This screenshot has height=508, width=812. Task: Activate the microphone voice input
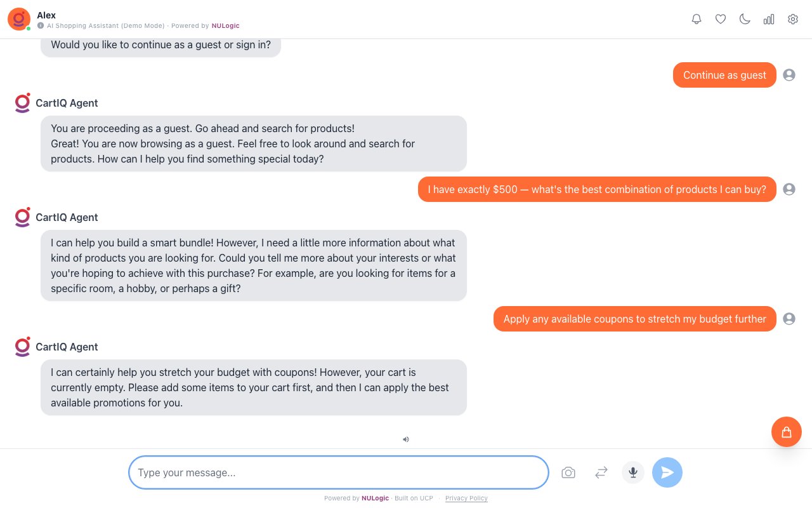633,472
